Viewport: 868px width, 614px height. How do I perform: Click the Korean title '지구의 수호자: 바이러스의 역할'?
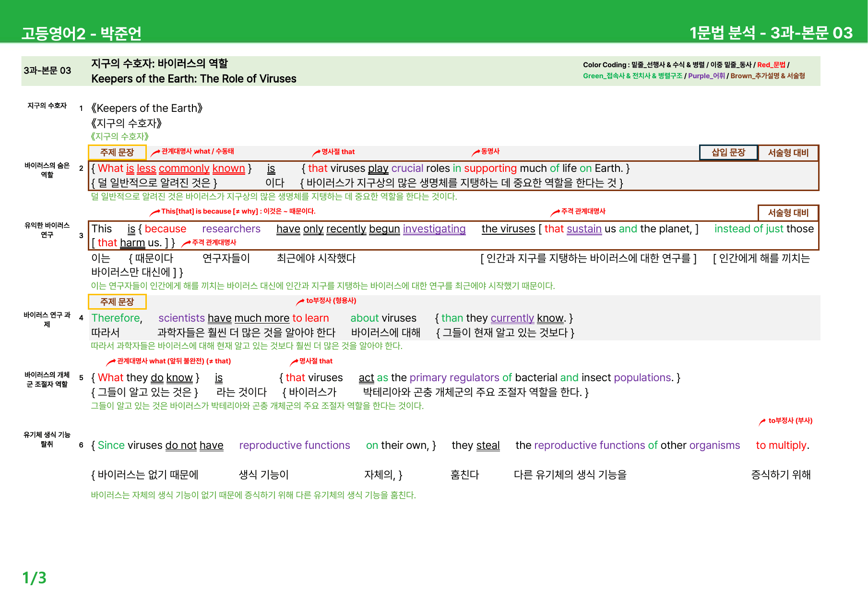[160, 63]
